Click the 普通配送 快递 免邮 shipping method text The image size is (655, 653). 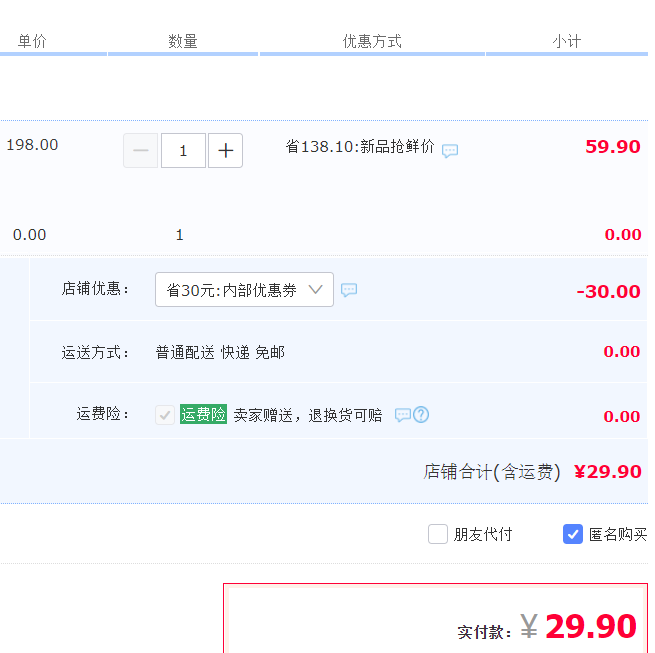click(220, 352)
